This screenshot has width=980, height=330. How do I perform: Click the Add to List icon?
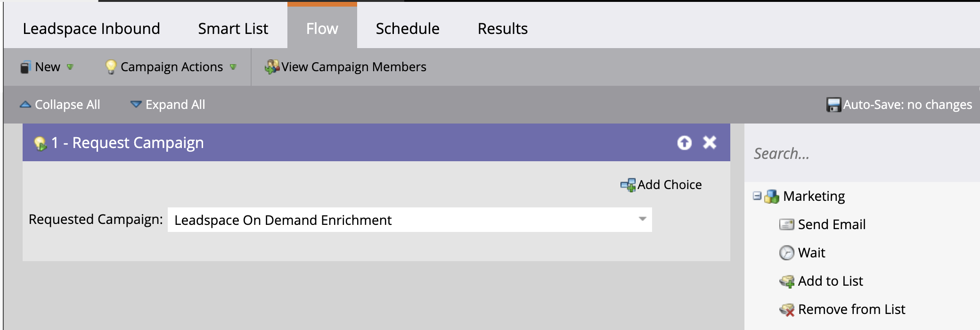pyautogui.click(x=787, y=281)
